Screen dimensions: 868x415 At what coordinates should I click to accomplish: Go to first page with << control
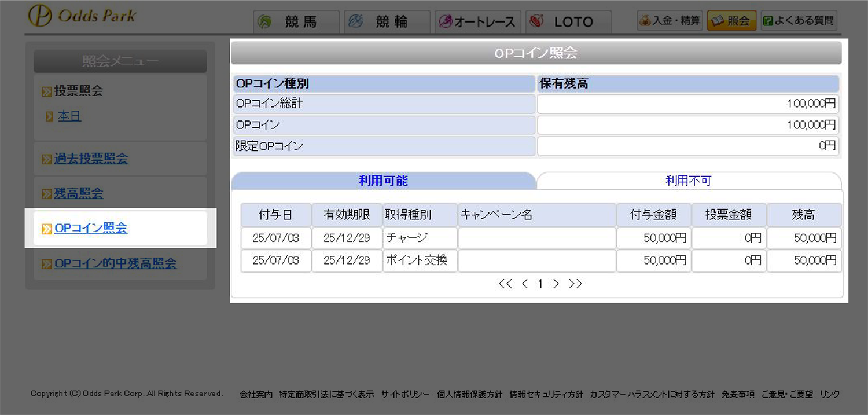pyautogui.click(x=506, y=284)
